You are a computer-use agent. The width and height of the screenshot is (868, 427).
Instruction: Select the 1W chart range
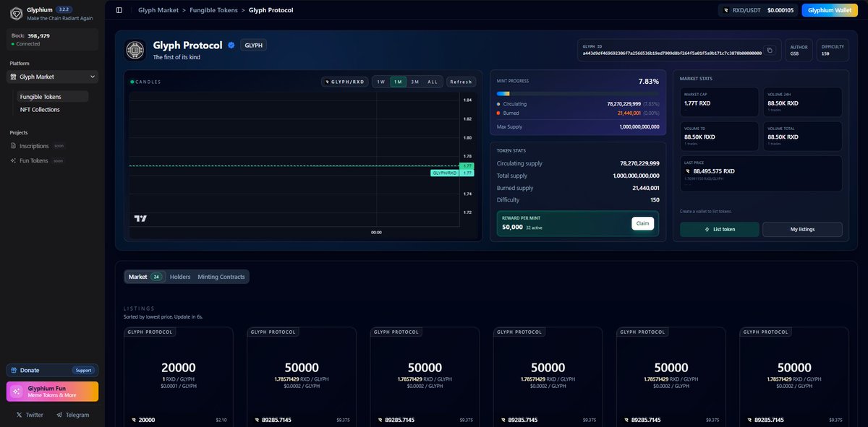[381, 82]
